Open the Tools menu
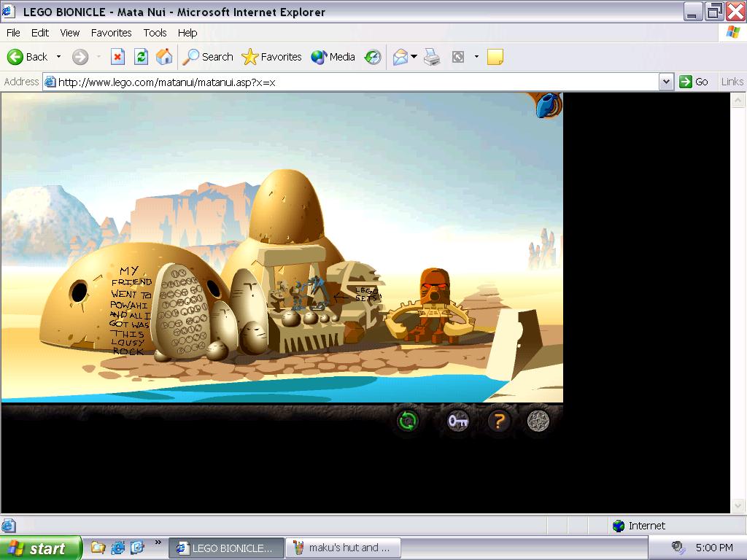The height and width of the screenshot is (560, 747). 155,33
